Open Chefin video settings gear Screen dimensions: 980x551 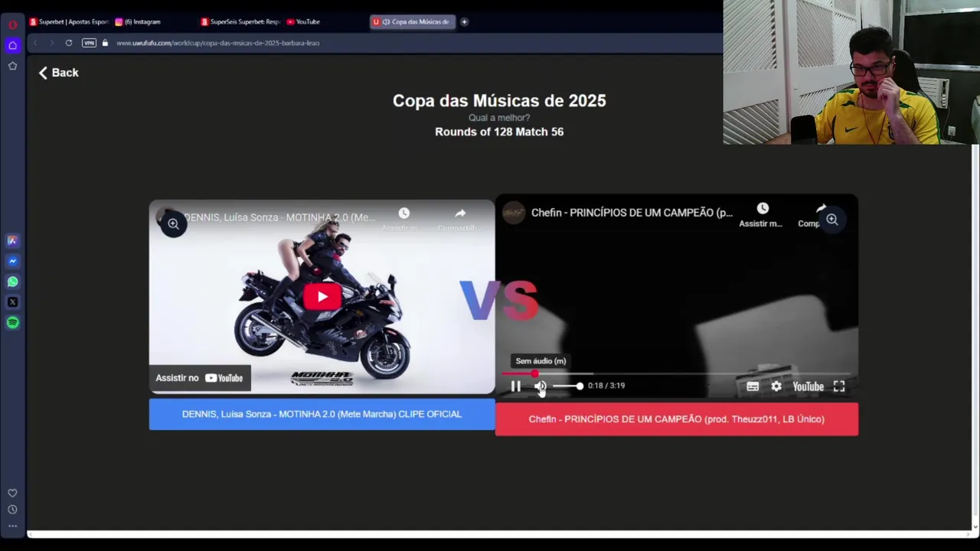[776, 386]
